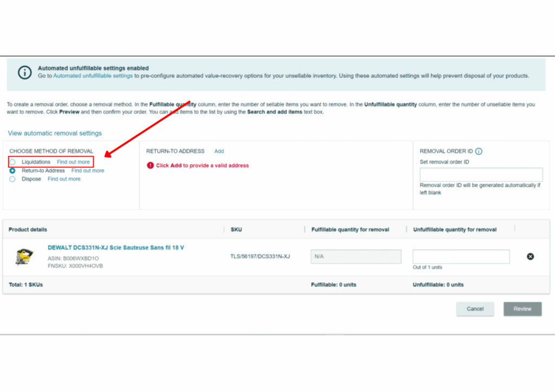
Task: Click the Review button
Action: click(522, 309)
